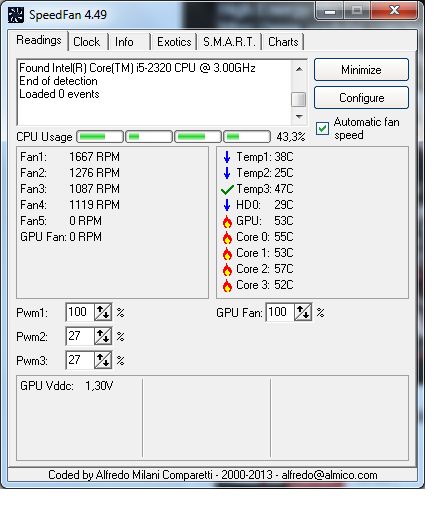The height and width of the screenshot is (506, 444).
Task: Open the S.M.A.R.T. tab
Action: (229, 42)
